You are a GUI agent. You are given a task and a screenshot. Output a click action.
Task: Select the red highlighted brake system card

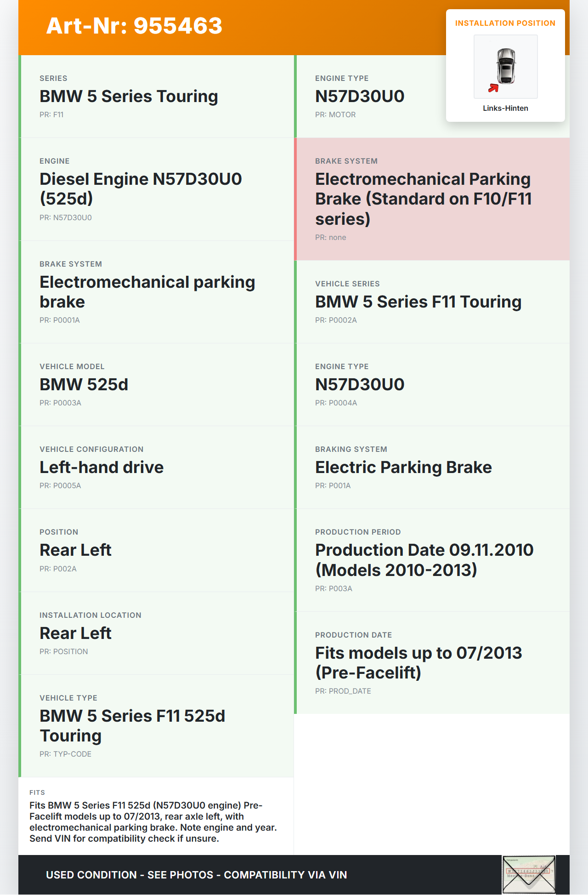click(432, 199)
